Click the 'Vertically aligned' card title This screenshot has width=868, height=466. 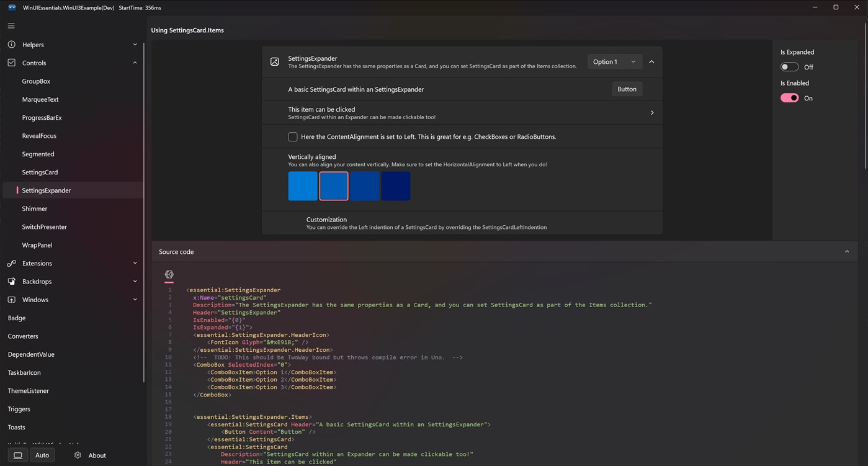point(312,157)
